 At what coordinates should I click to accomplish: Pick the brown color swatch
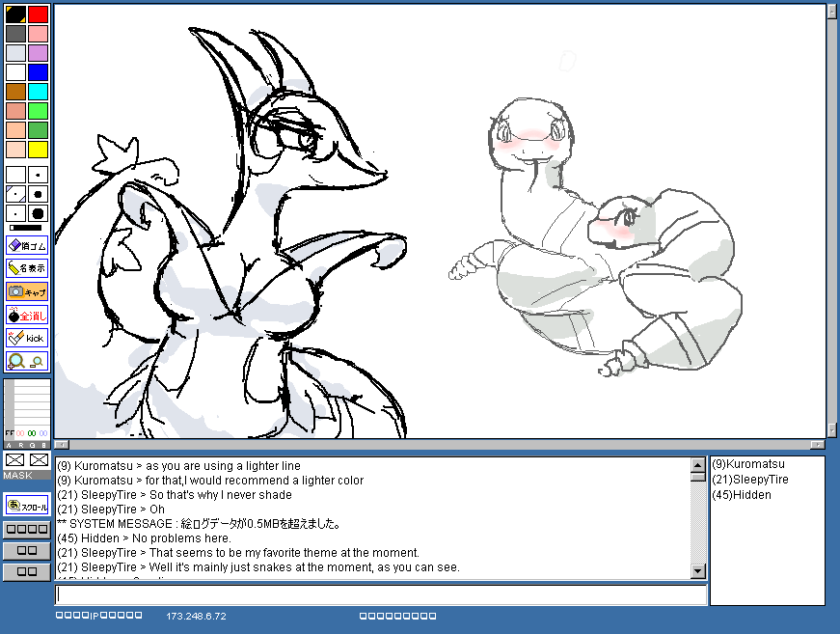click(15, 92)
